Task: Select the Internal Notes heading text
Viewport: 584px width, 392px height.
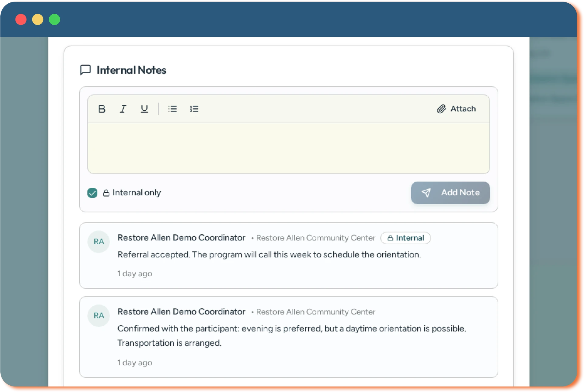Action: [x=131, y=70]
